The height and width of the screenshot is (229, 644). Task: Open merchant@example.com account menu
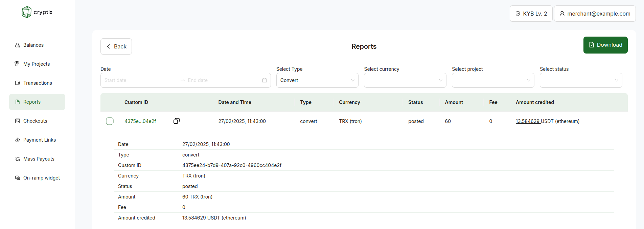click(595, 14)
